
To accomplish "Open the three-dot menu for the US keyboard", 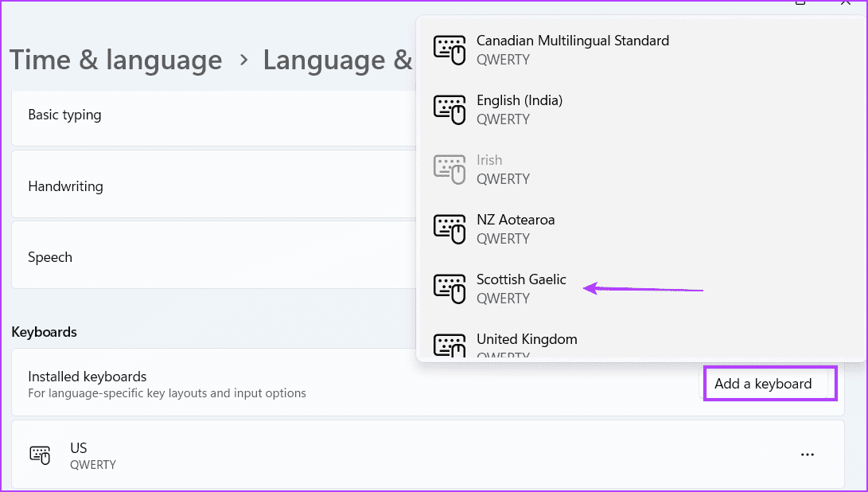I will point(807,455).
